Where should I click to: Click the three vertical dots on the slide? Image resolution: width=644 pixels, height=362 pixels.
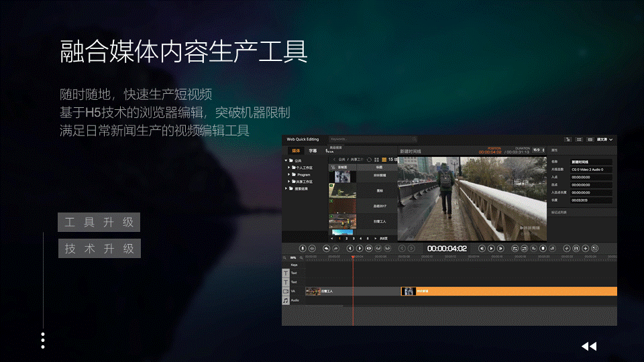tap(43, 341)
